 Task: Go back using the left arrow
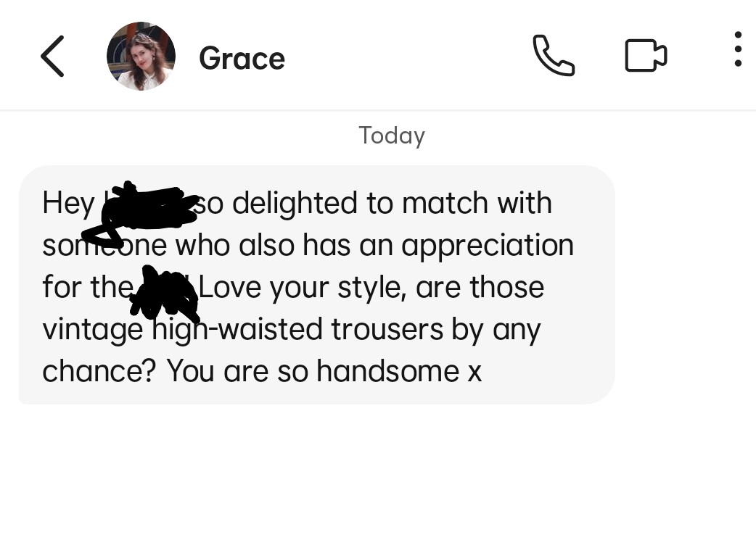[52, 57]
